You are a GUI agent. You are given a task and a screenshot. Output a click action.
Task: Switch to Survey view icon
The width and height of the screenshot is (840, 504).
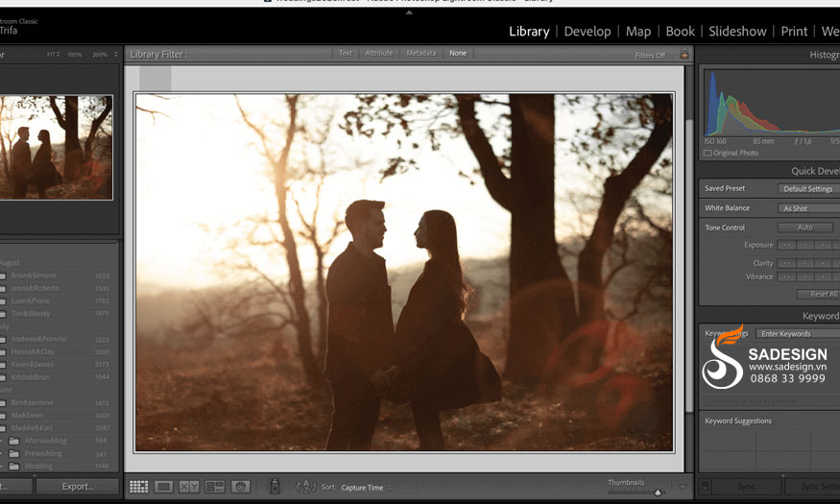(x=214, y=487)
